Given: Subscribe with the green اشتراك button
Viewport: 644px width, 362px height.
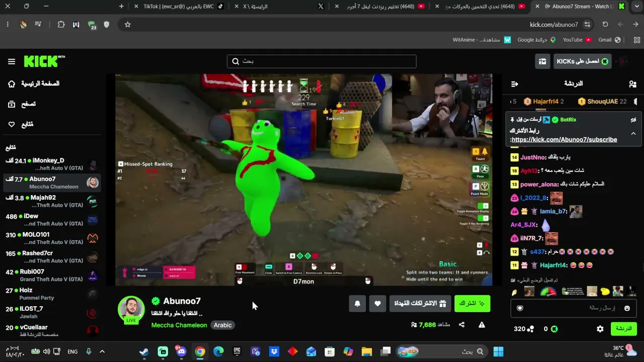Looking at the screenshot, I should tap(472, 303).
